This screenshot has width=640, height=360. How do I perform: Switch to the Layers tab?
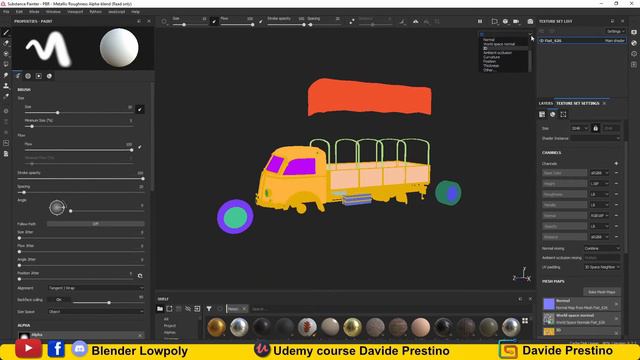coord(546,103)
